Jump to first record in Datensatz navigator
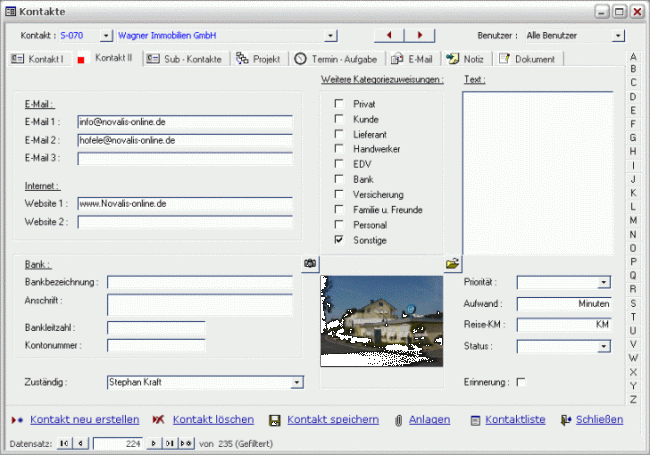Screen dimensions: 650x455 (x=65, y=442)
